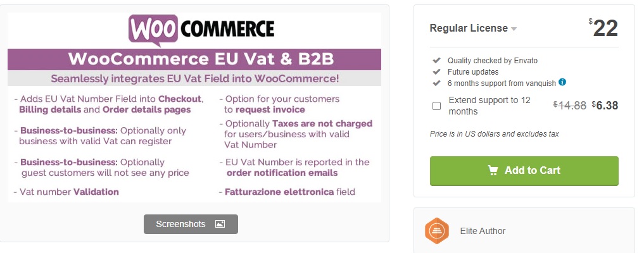
Task: Click the Fatturazione elettronica feature text
Action: tap(279, 192)
